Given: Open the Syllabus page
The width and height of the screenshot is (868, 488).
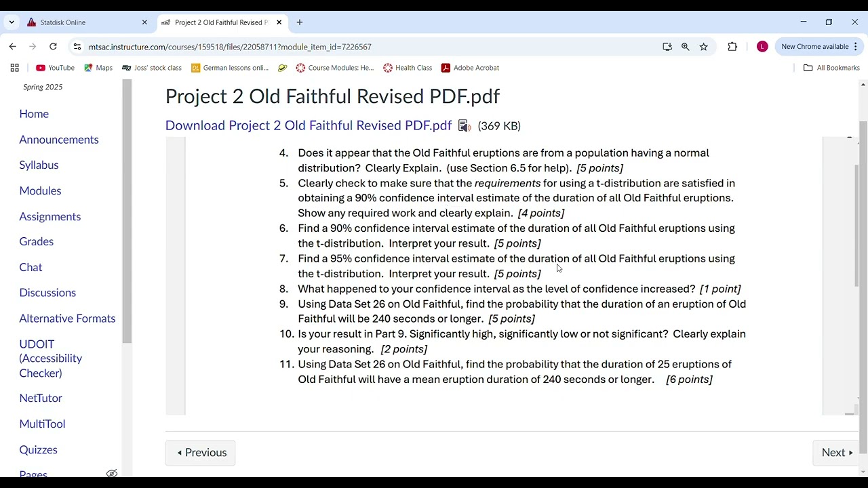Looking at the screenshot, I should tap(39, 165).
